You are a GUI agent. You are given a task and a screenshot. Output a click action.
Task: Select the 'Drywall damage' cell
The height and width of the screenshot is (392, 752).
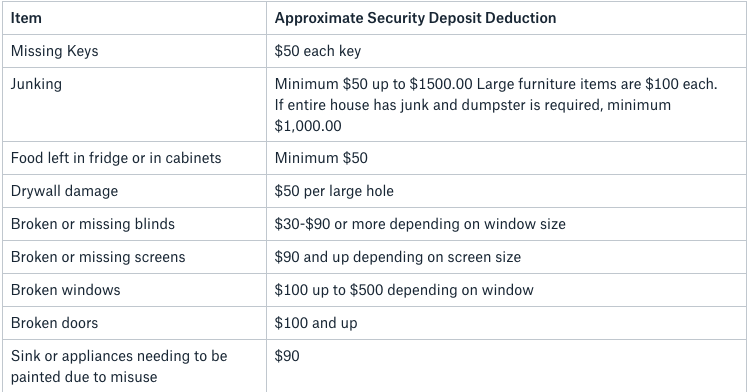coord(64,191)
